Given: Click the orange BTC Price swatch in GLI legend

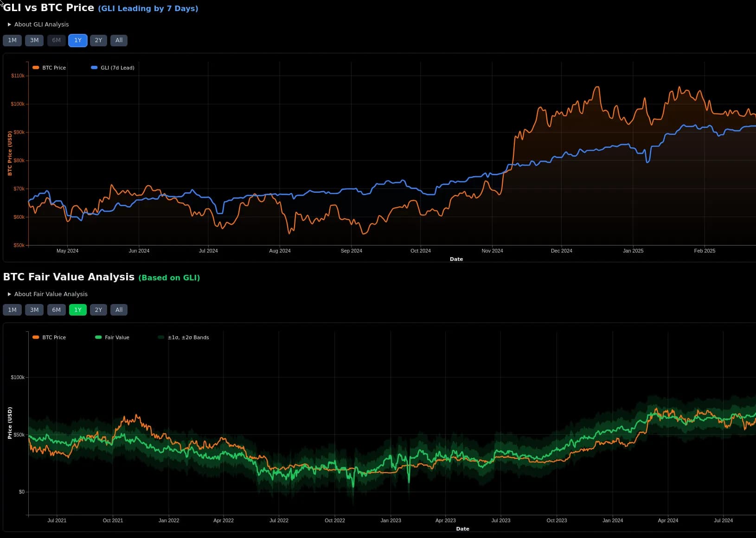Looking at the screenshot, I should [36, 68].
